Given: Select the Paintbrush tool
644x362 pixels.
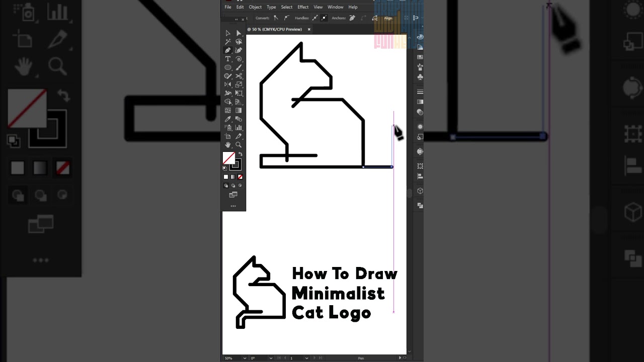Looking at the screenshot, I should click(x=238, y=67).
